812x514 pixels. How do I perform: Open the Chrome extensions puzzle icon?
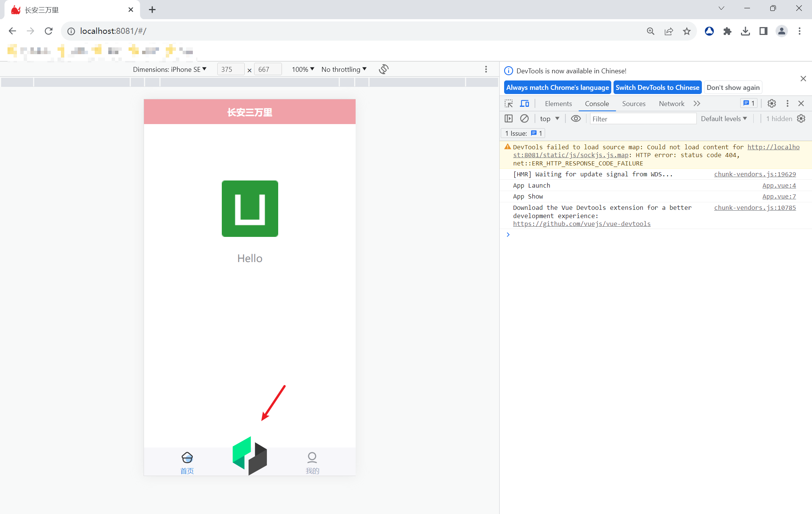coord(727,31)
